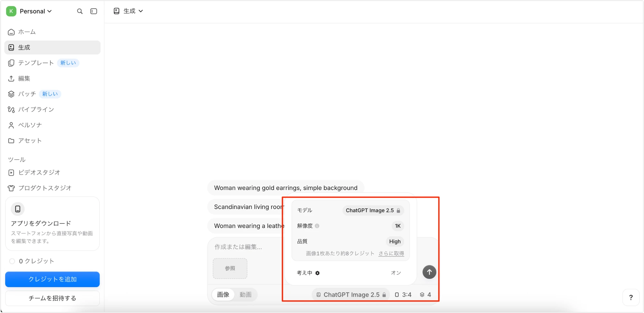
Task: Toggle 考え中 オン setting
Action: click(396, 273)
